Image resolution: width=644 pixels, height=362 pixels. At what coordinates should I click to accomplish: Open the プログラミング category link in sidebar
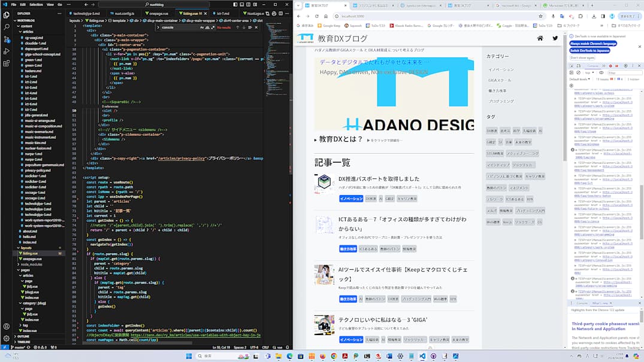pyautogui.click(x=501, y=101)
